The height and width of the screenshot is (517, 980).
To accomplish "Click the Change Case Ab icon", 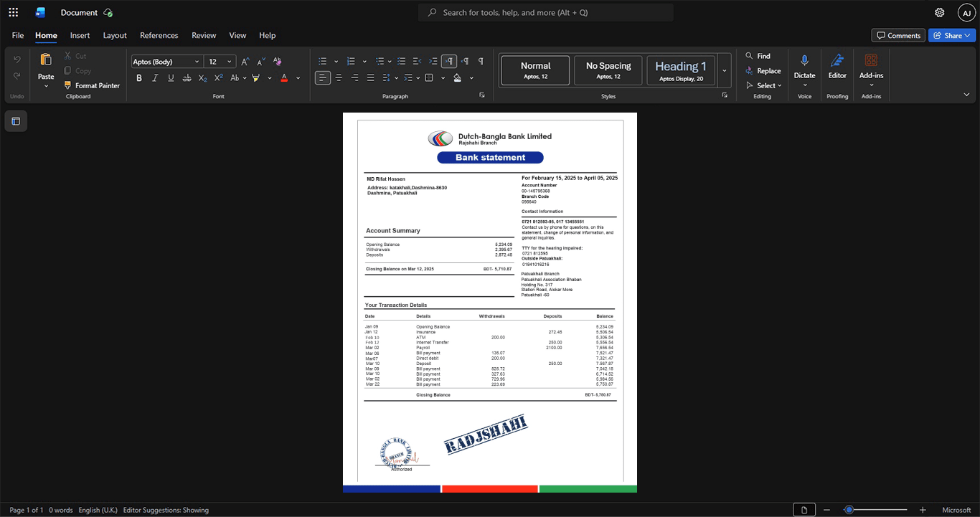I will (235, 77).
